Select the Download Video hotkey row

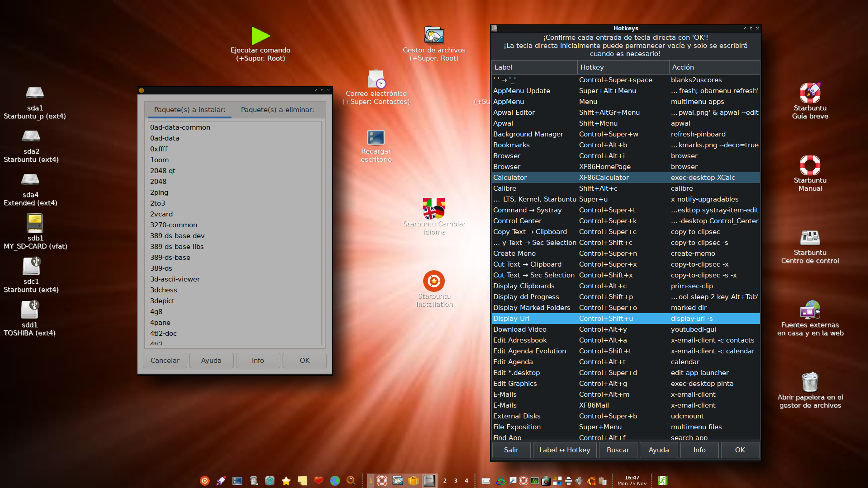click(x=626, y=329)
